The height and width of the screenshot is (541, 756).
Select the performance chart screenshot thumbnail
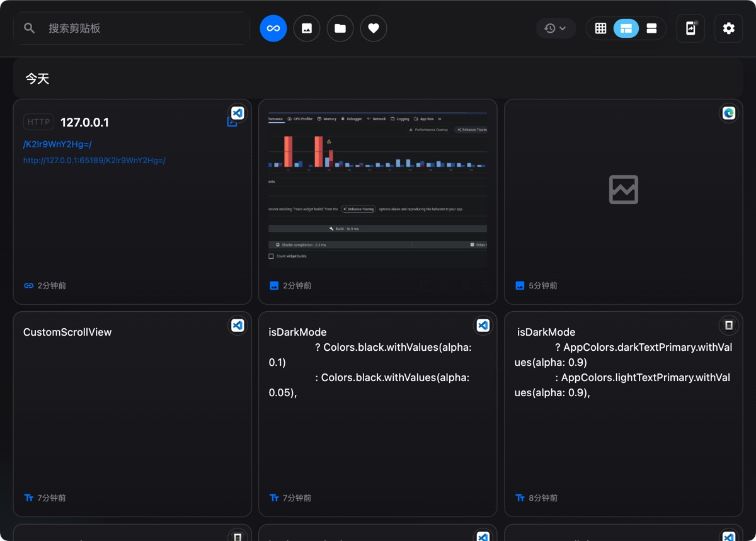coord(378,189)
